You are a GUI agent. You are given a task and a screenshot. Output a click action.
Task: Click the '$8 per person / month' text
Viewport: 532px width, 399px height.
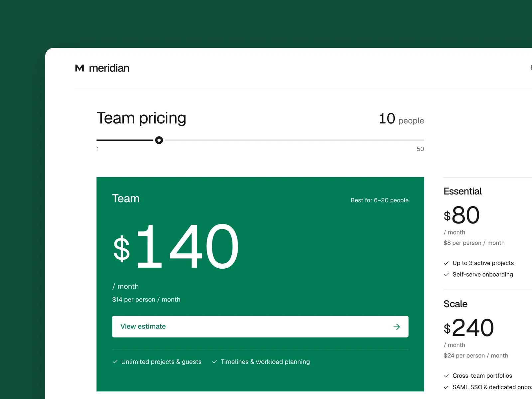click(x=474, y=243)
